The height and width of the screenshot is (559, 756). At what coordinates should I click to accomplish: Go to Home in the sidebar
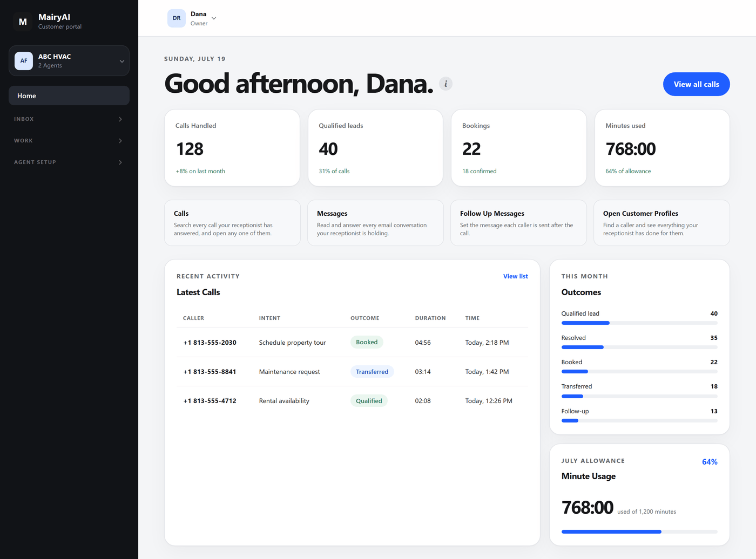[x=69, y=96]
